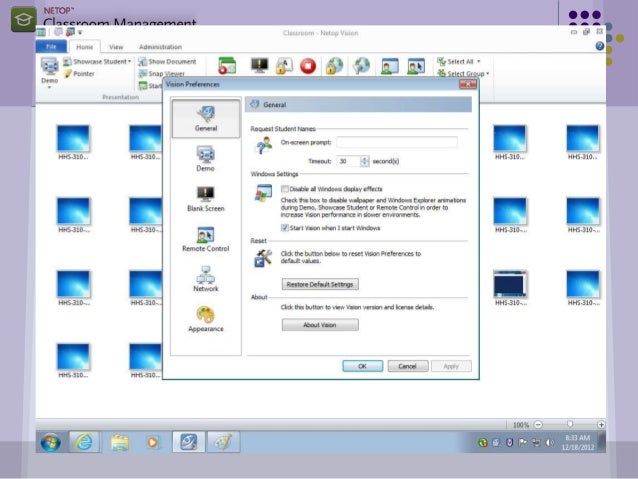
Task: Open Internet Explorer from the taskbar
Action: click(84, 442)
